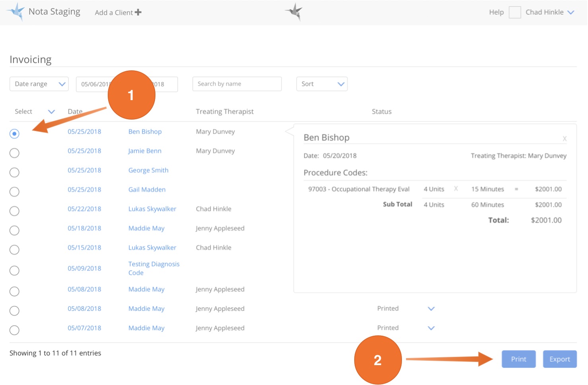The image size is (588, 385).
Task: Open the Help link
Action: [x=496, y=12]
